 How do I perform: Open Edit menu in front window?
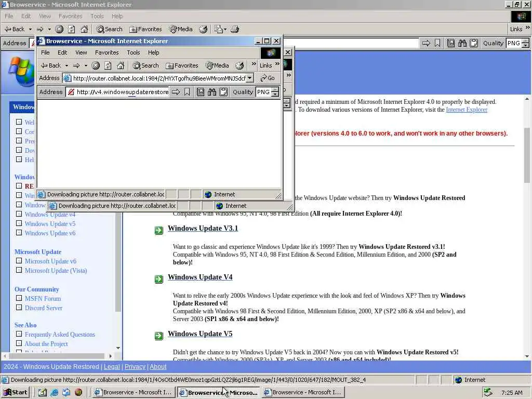[62, 52]
